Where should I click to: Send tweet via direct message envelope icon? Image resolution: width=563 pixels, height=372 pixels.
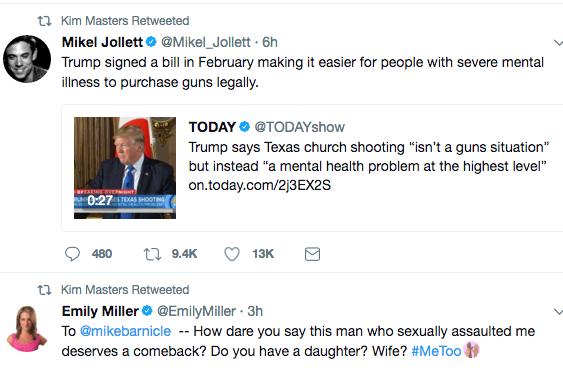click(x=312, y=254)
